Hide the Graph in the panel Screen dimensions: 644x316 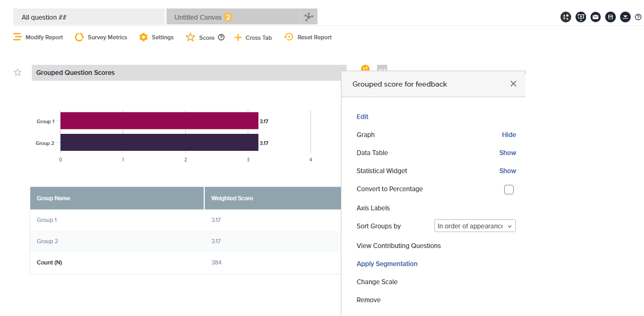tap(508, 135)
